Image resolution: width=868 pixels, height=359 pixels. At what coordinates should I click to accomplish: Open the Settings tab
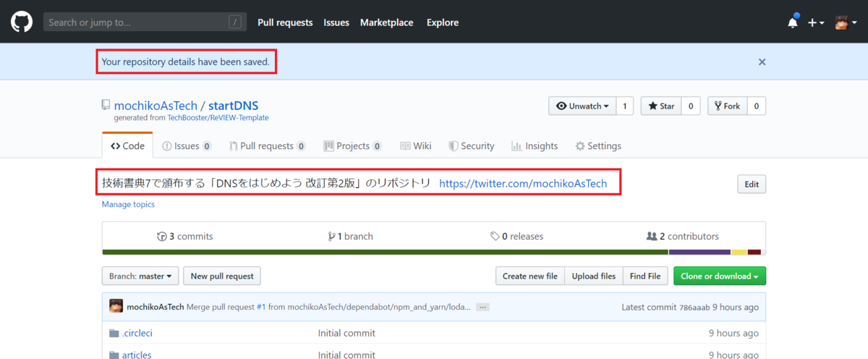pos(598,145)
